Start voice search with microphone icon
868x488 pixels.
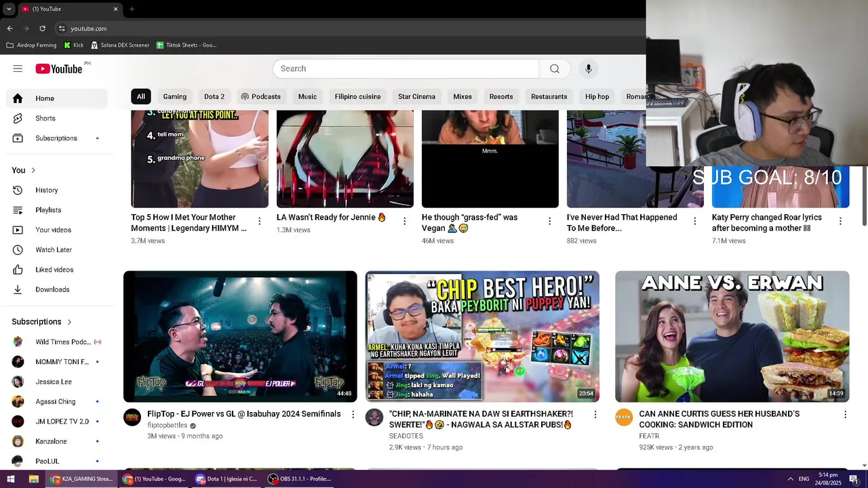tap(589, 68)
